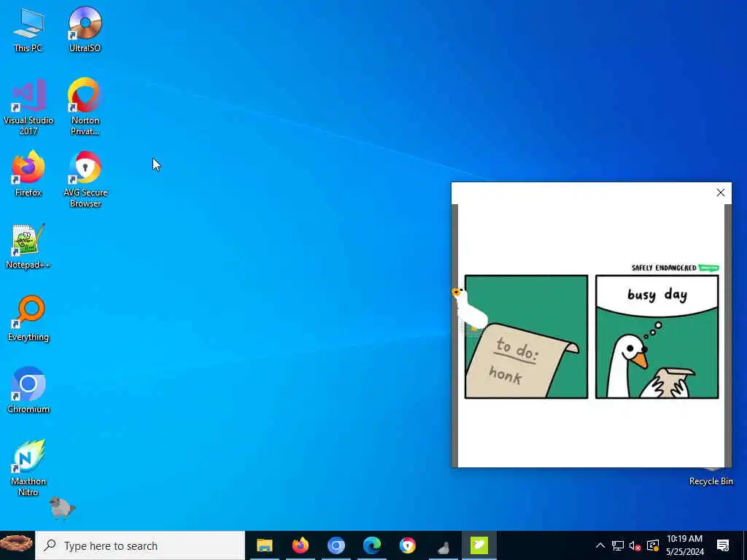This screenshot has height=560, width=747.
Task: Open the Action Center notifications icon
Action: coord(723,545)
